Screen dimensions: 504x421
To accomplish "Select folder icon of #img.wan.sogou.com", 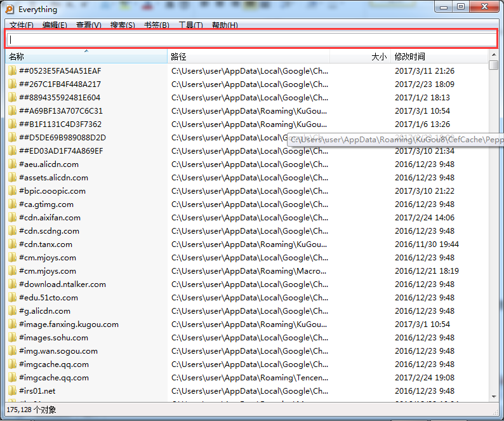I will point(12,351).
